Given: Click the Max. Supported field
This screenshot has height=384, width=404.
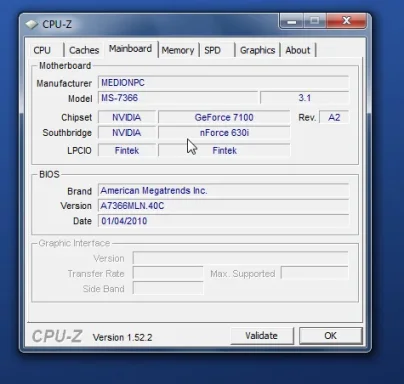Looking at the screenshot, I should click(x=314, y=273).
